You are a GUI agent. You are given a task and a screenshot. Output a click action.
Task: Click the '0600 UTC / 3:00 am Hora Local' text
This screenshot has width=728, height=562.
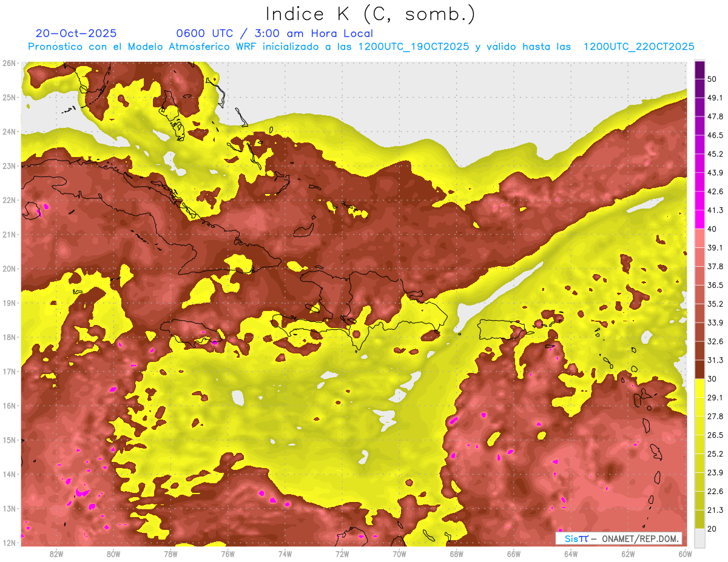click(274, 33)
